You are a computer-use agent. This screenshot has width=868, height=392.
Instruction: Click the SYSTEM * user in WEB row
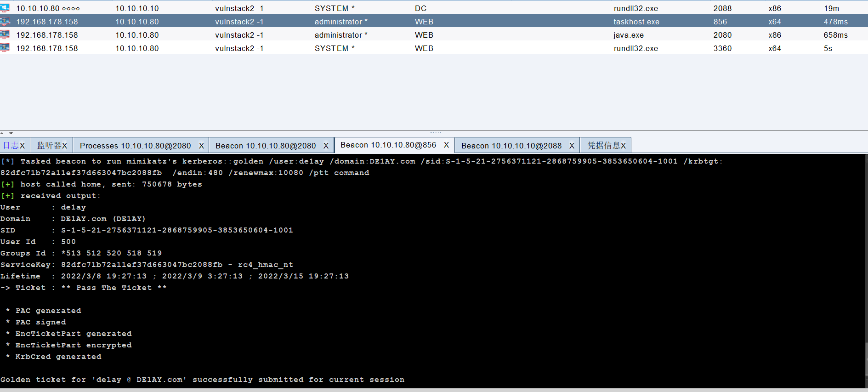pos(335,48)
